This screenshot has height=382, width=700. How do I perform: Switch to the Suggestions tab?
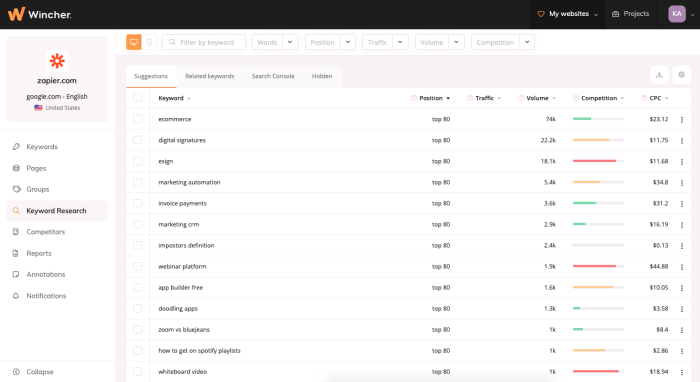pyautogui.click(x=151, y=76)
